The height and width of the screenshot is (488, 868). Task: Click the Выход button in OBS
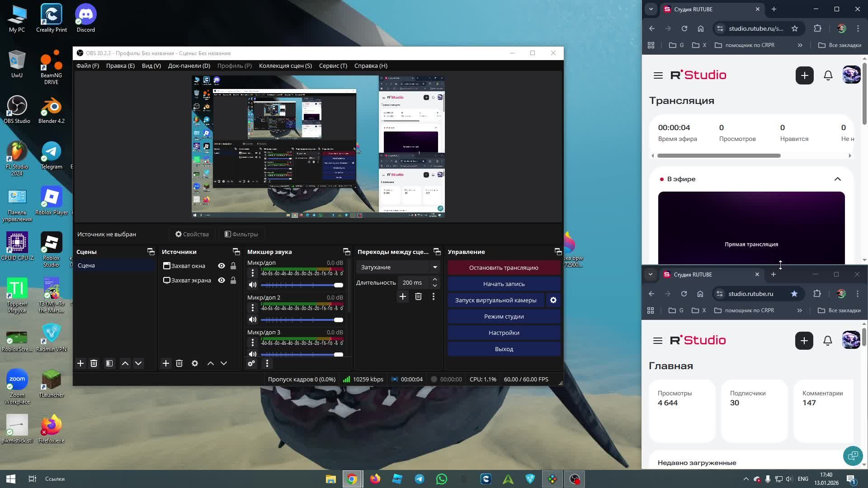504,349
